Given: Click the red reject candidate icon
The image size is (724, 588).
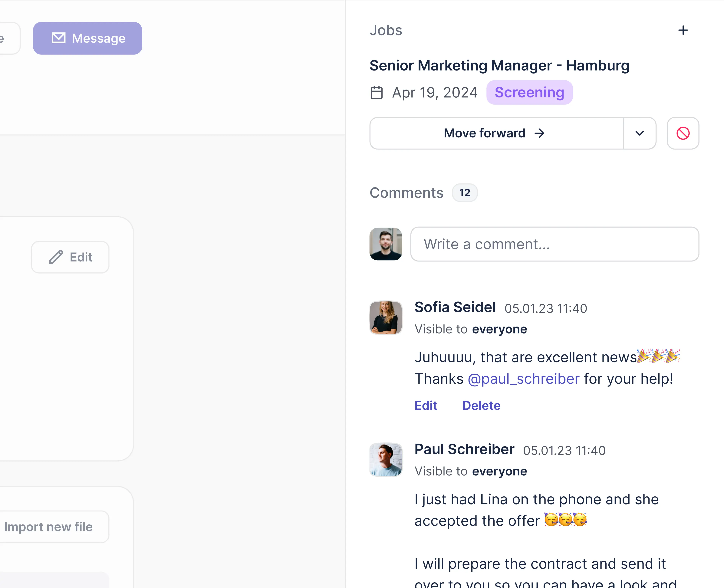Looking at the screenshot, I should (x=683, y=133).
